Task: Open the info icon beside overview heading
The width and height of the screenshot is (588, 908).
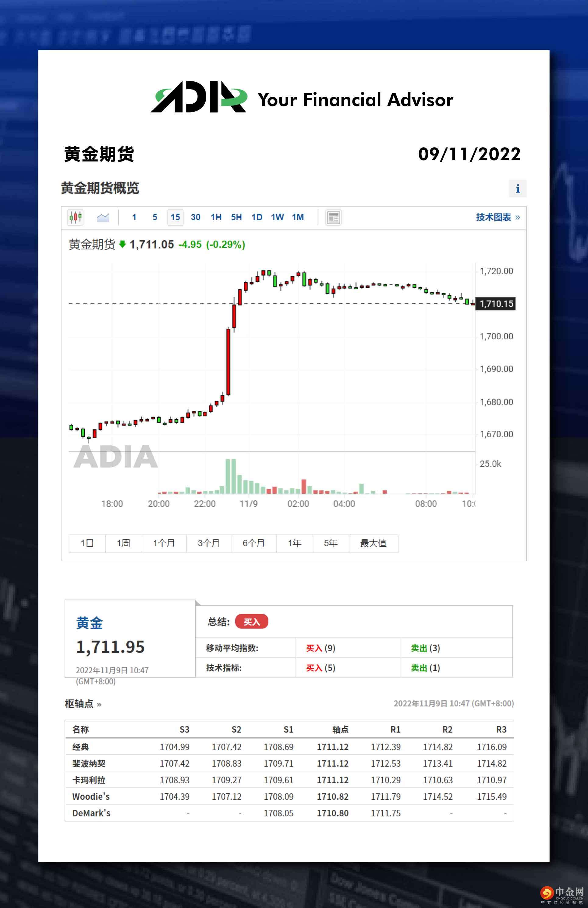Action: point(517,188)
